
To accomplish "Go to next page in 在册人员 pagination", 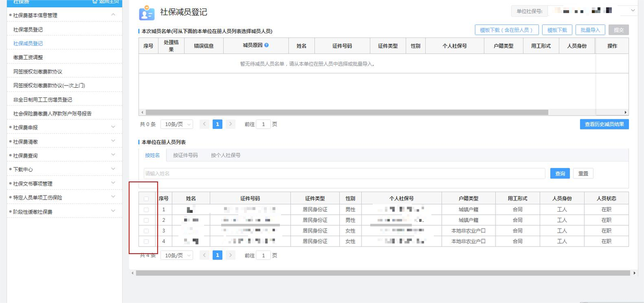I will [230, 255].
